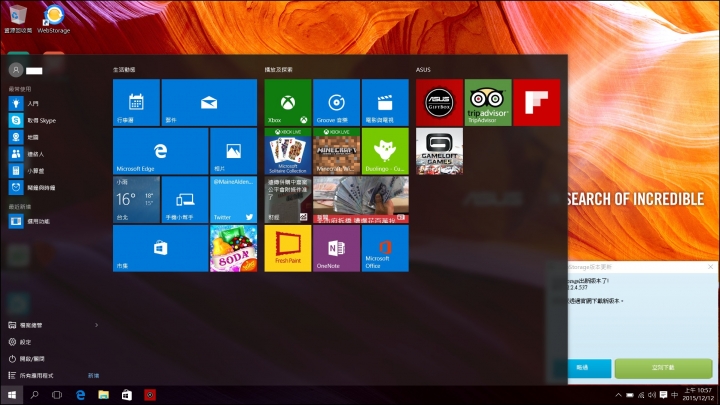720x405 pixels.
Task: Open WebStorage desktop shortcut
Action: (x=54, y=19)
